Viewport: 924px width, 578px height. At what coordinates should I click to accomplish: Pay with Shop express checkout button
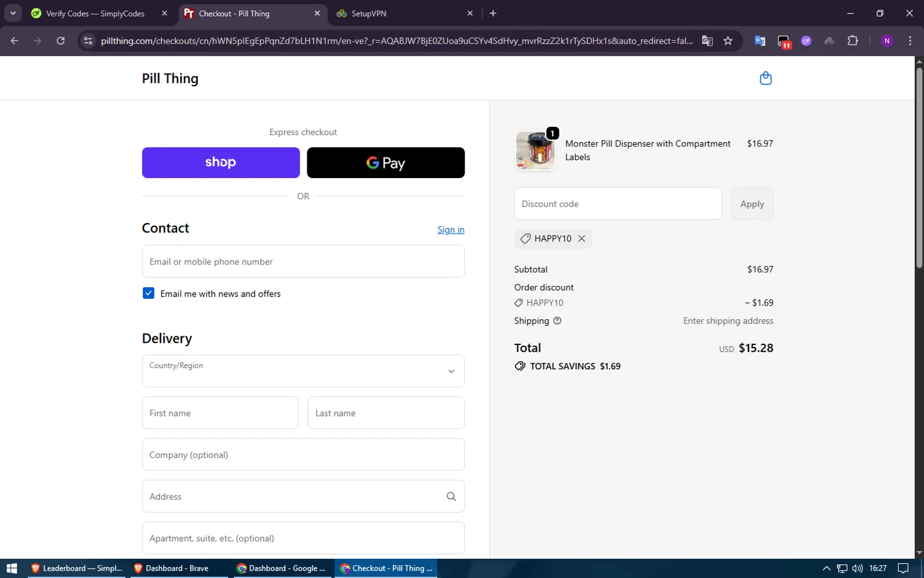221,163
